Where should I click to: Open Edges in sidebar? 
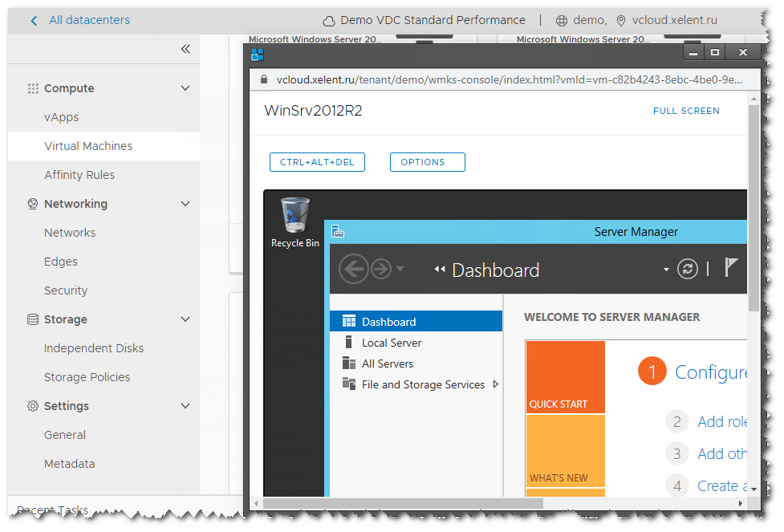60,262
